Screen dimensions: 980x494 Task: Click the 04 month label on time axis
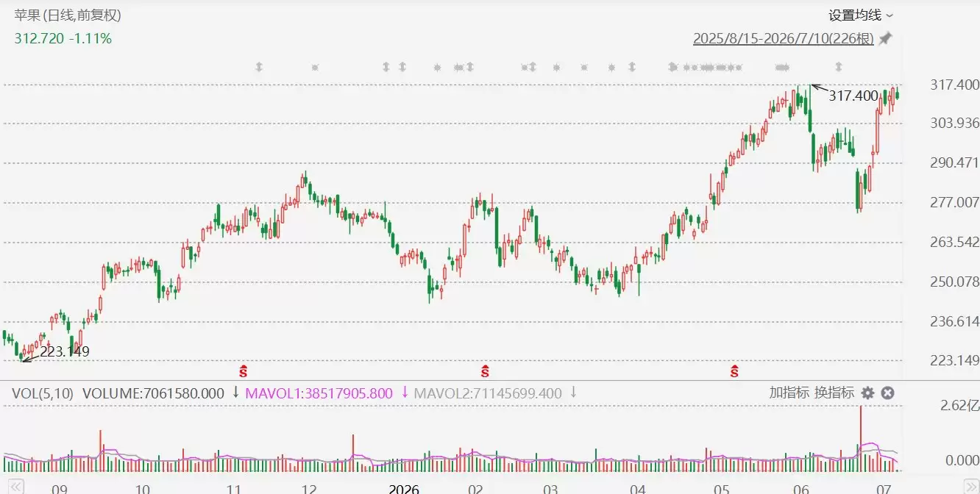[x=638, y=489]
